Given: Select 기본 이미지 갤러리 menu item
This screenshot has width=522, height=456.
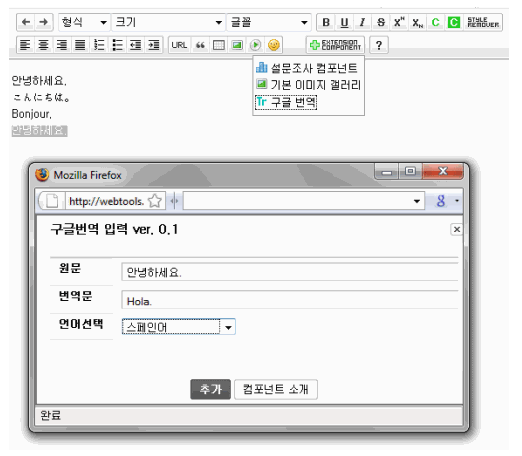Looking at the screenshot, I should pos(308,85).
